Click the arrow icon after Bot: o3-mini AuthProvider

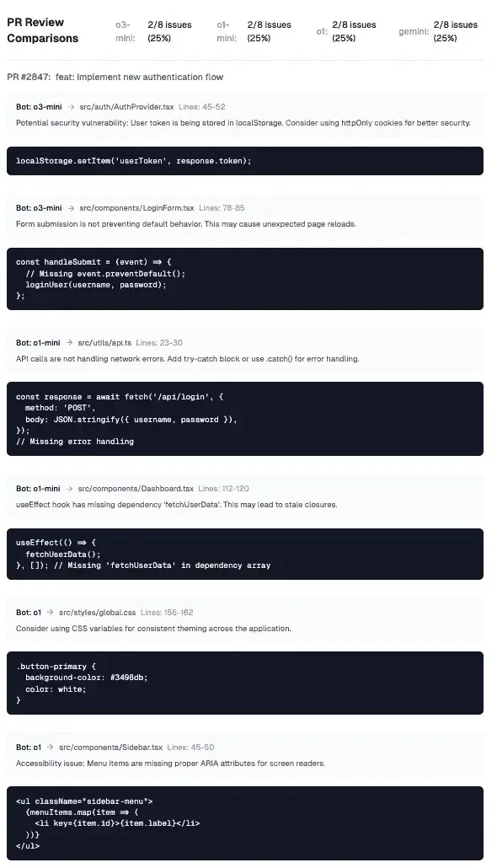coord(71,107)
